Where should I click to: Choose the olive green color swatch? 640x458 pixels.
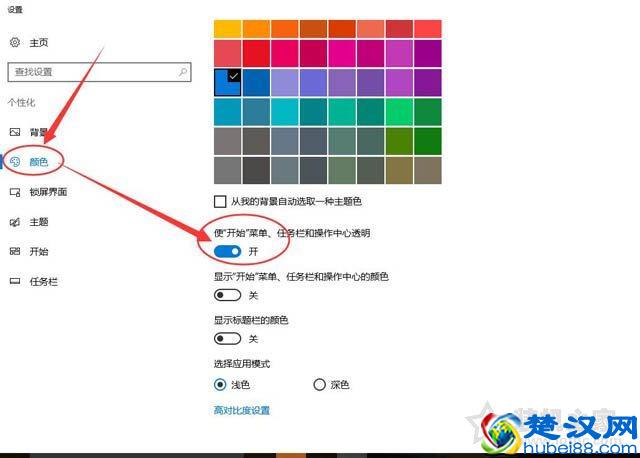[399, 141]
